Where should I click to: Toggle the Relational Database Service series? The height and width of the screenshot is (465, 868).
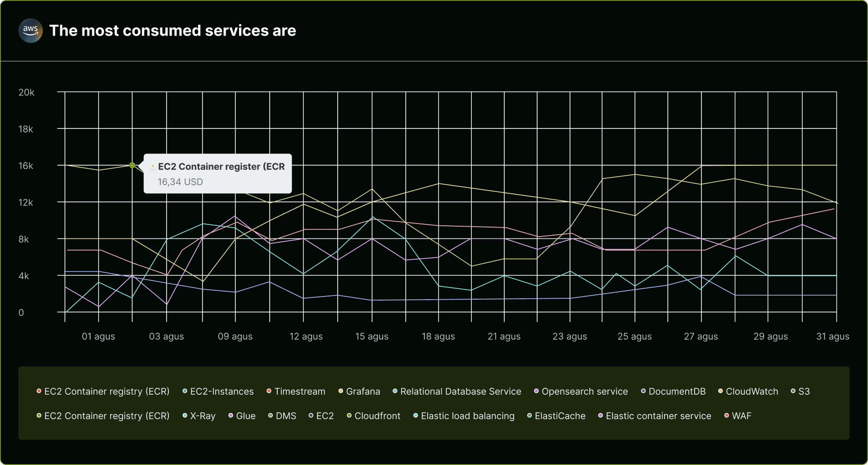coord(460,391)
